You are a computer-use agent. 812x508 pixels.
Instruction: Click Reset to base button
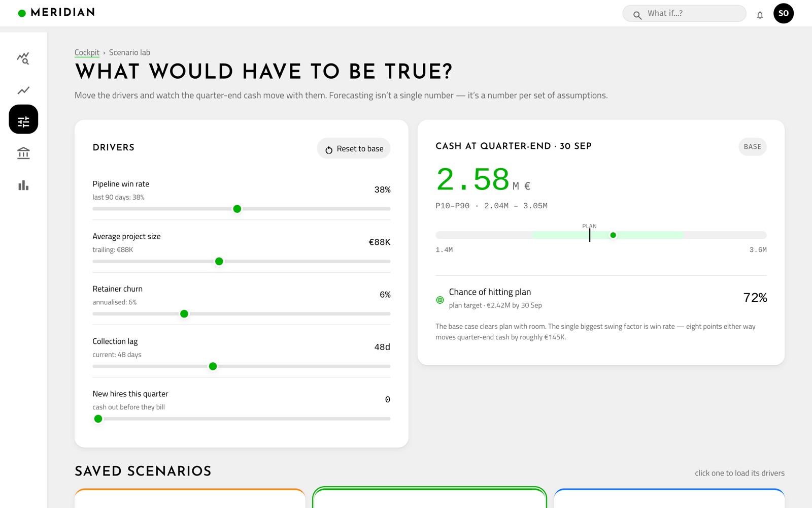[x=354, y=148]
